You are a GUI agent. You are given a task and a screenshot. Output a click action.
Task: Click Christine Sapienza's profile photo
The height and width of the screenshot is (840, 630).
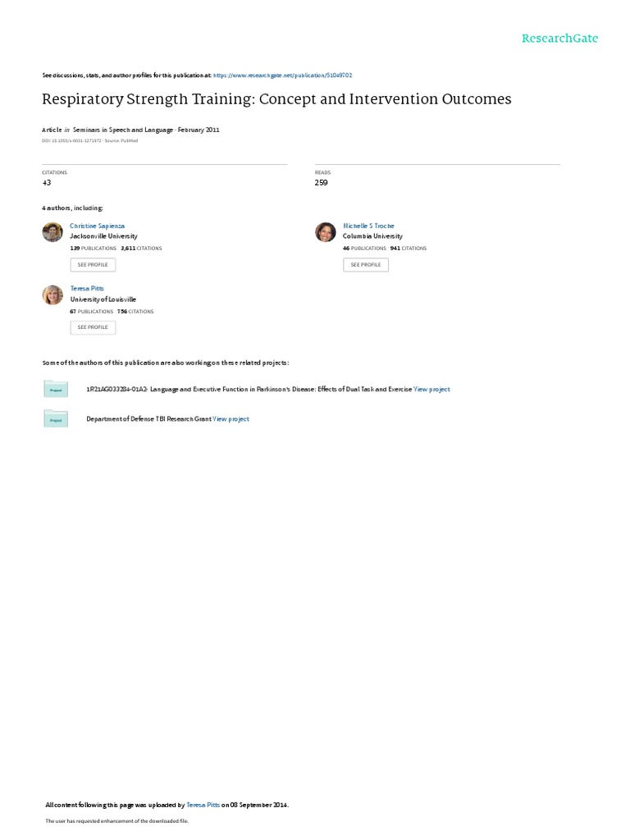(52, 232)
